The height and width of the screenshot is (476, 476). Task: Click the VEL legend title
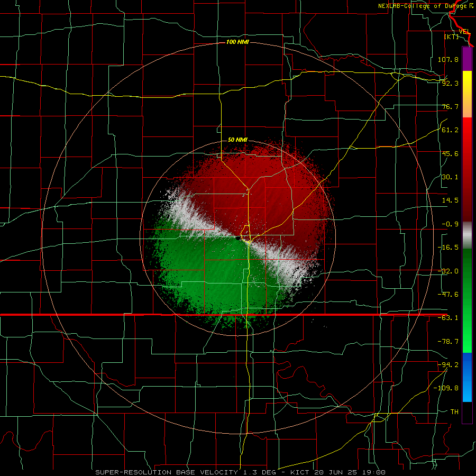464,32
